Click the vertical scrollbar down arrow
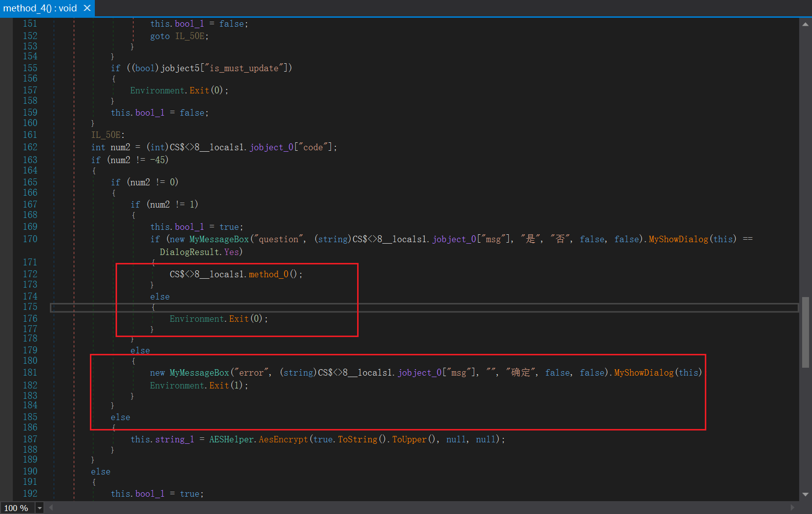 806,494
